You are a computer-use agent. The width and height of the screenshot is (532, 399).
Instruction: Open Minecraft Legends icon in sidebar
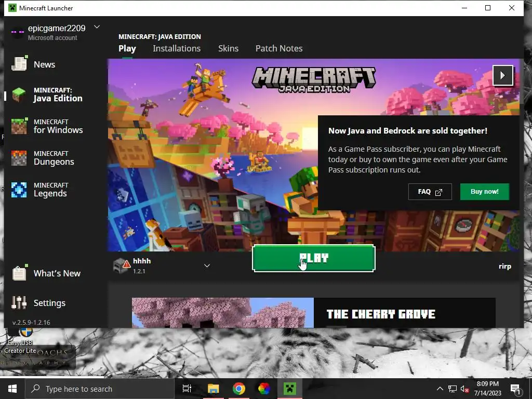pos(19,190)
